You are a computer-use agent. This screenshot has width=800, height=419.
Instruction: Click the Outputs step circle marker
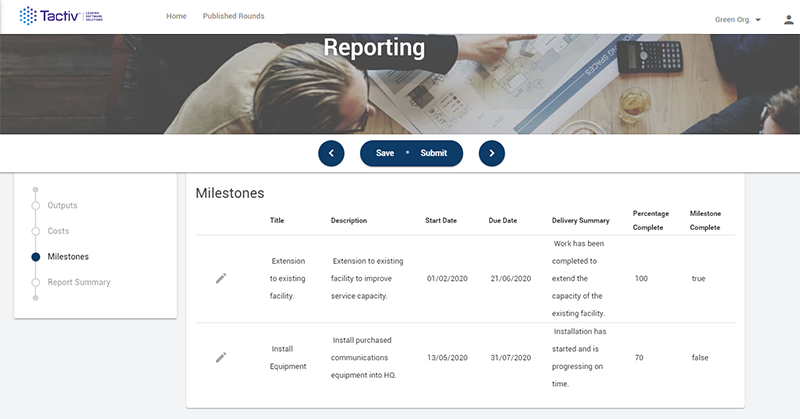point(35,206)
